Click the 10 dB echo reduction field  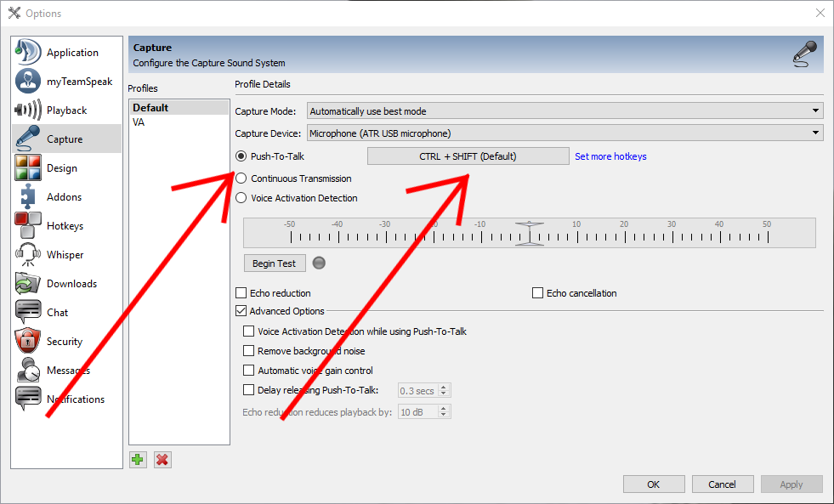pyautogui.click(x=418, y=412)
